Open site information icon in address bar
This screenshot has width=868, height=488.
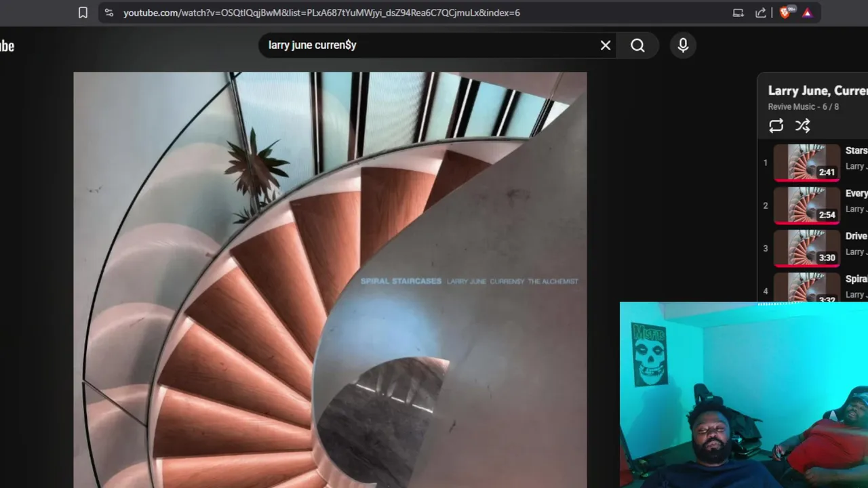coord(108,12)
